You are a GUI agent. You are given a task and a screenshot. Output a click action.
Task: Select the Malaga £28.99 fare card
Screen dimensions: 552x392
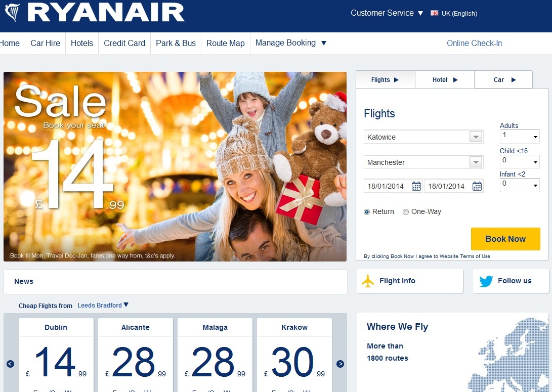coord(215,355)
